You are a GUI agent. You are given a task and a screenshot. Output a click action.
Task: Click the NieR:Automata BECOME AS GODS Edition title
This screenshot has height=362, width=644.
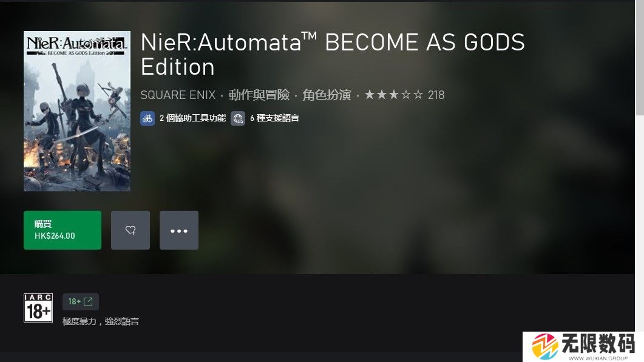pyautogui.click(x=333, y=55)
